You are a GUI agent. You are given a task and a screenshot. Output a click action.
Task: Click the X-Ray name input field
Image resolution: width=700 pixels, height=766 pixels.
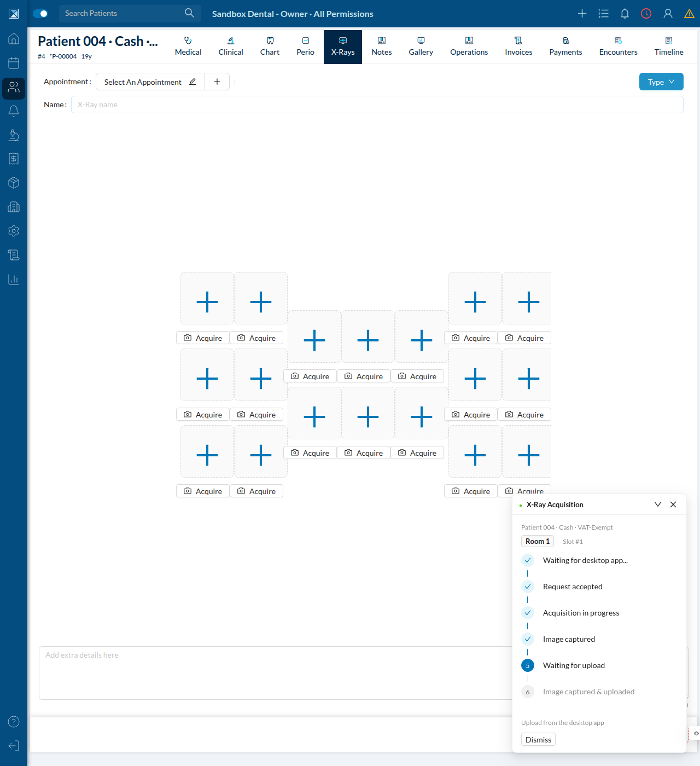tap(377, 105)
